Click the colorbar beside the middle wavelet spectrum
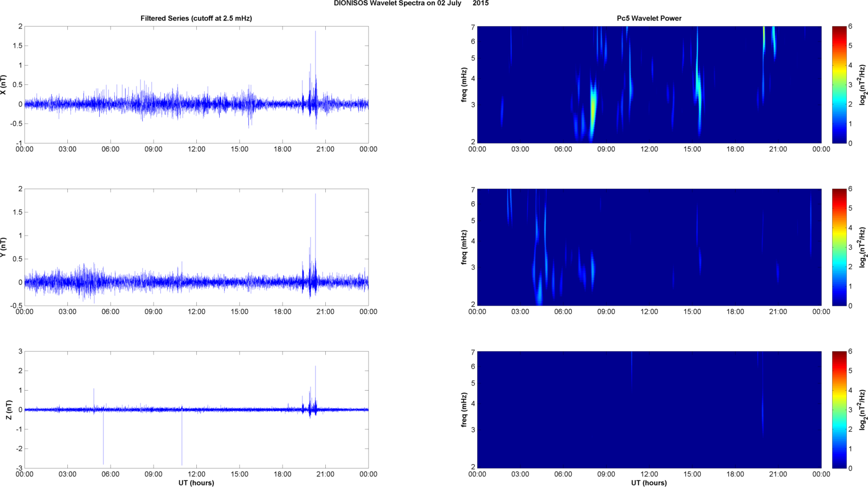The image size is (868, 487). pyautogui.click(x=839, y=247)
